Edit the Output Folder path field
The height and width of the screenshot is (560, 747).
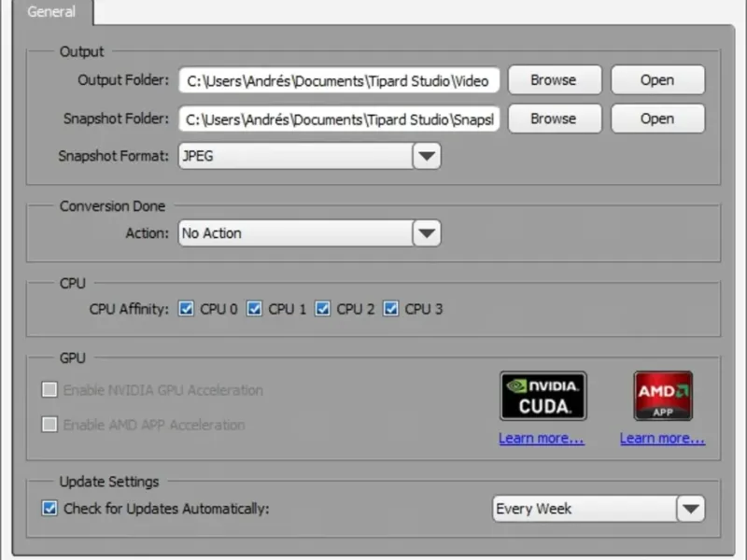339,80
